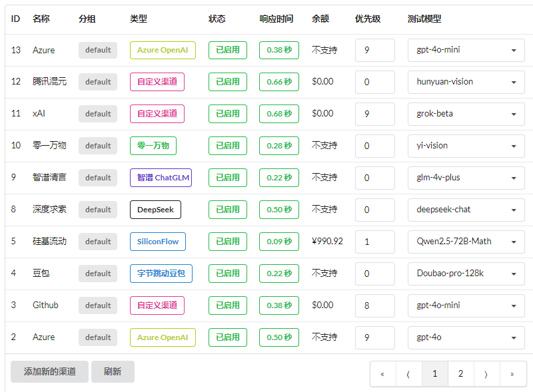533x392 pixels.
Task: Expand the hunyuan-vision test model dropdown
Action: click(x=466, y=82)
